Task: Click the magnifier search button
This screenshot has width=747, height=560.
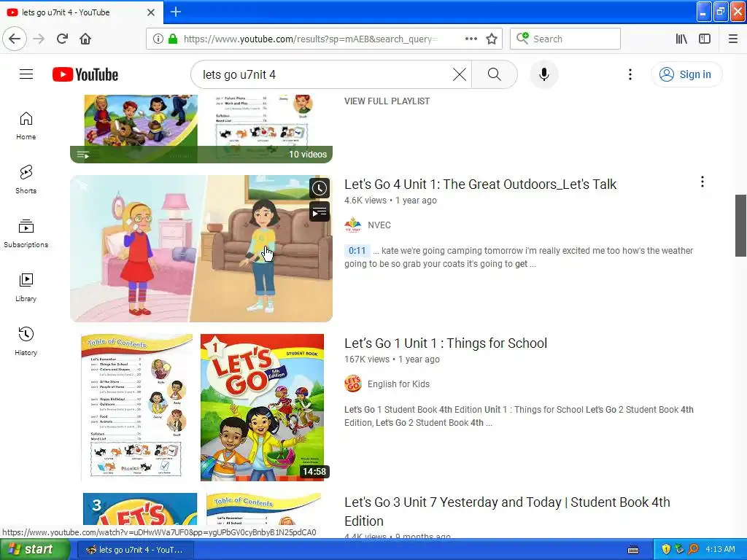Action: 495,74
